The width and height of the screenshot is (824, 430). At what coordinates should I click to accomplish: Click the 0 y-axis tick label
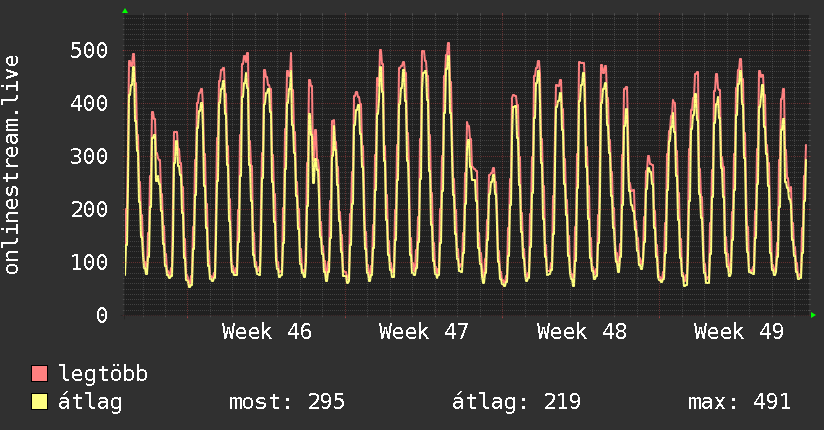[x=102, y=315]
